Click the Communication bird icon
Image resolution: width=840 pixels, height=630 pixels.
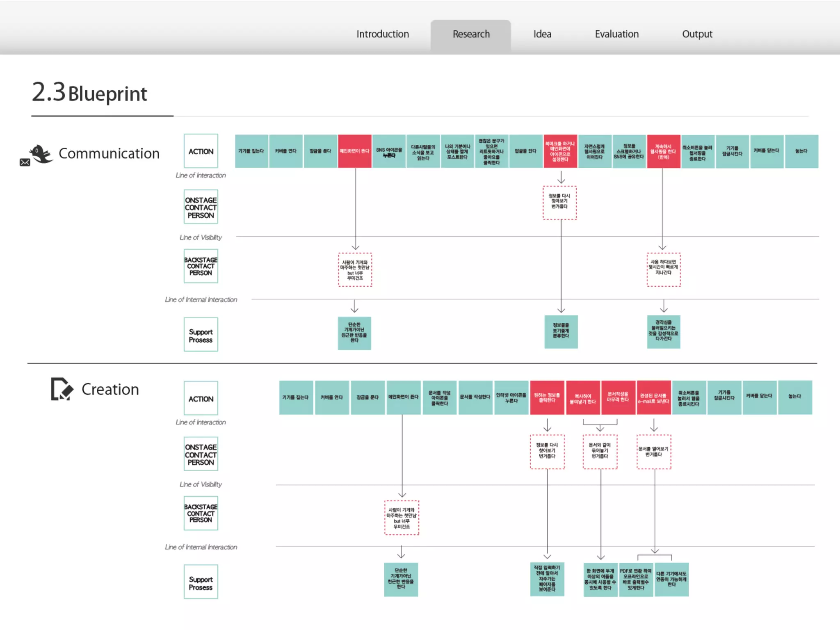coord(42,153)
